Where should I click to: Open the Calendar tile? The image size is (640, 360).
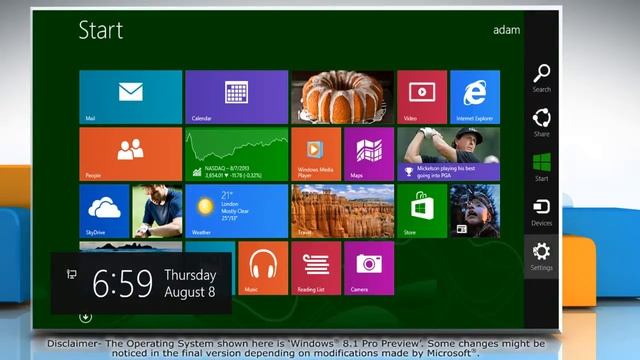[237, 97]
